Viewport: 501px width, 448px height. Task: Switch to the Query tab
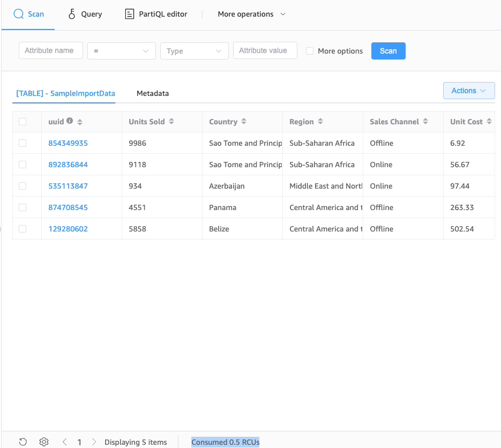[85, 14]
